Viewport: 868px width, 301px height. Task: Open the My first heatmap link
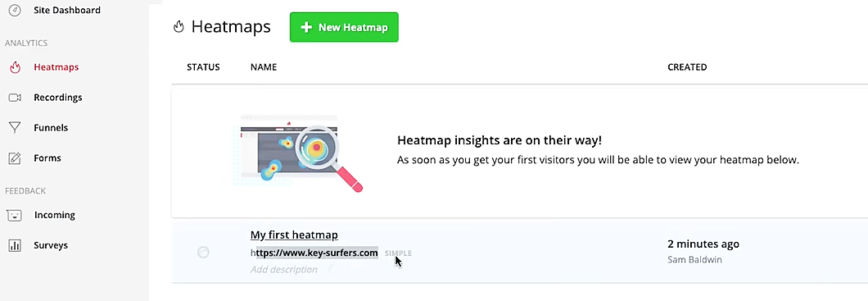pyautogui.click(x=294, y=235)
